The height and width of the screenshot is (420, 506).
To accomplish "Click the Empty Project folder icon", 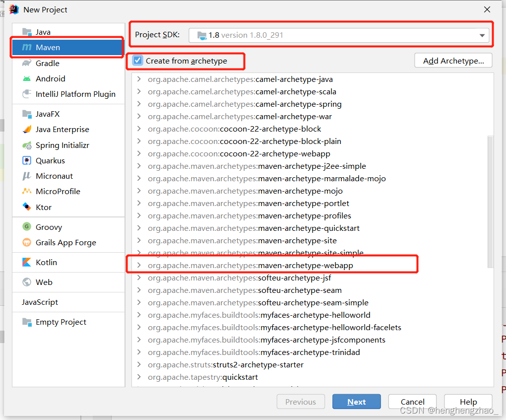I will 27,322.
